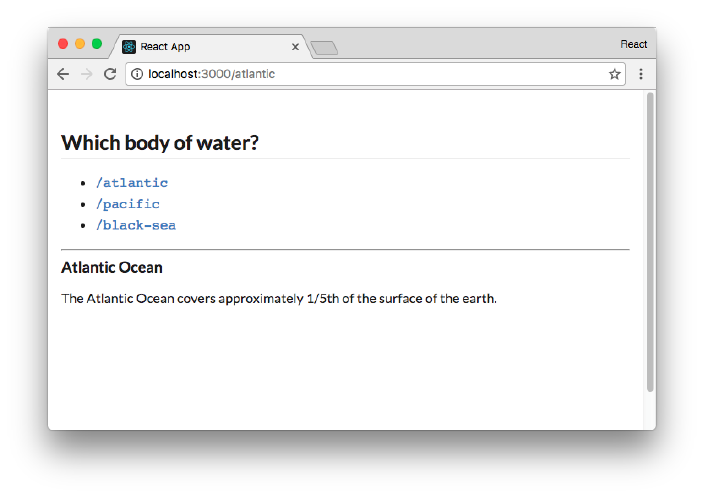The width and height of the screenshot is (703, 497).
Task: Open the Chrome three-dot menu
Action: click(640, 74)
